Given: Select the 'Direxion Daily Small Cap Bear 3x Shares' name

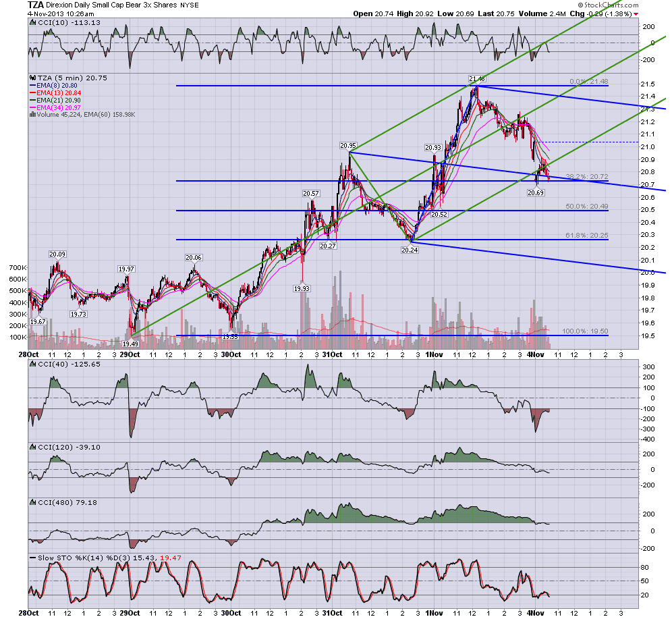Looking at the screenshot, I should (111, 5).
